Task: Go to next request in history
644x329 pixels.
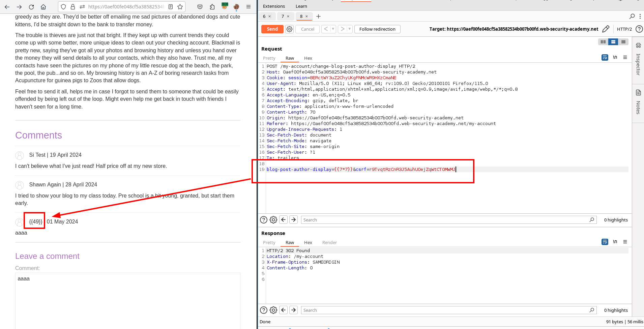Action: point(342,29)
